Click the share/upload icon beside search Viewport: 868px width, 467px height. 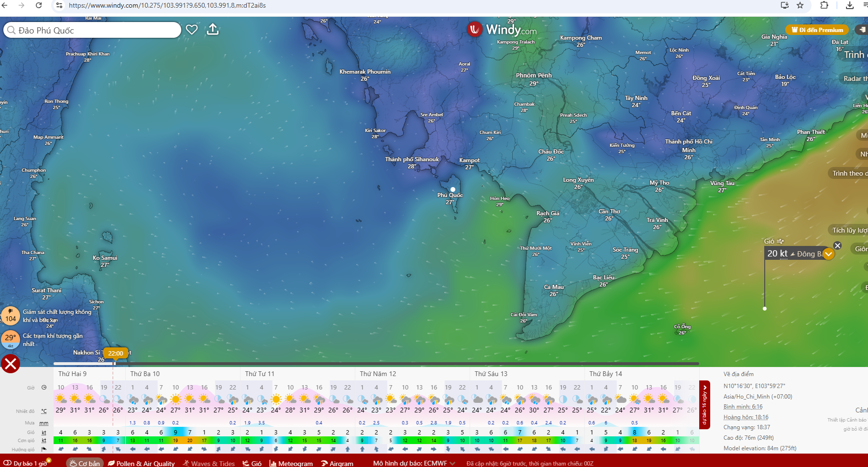[213, 30]
